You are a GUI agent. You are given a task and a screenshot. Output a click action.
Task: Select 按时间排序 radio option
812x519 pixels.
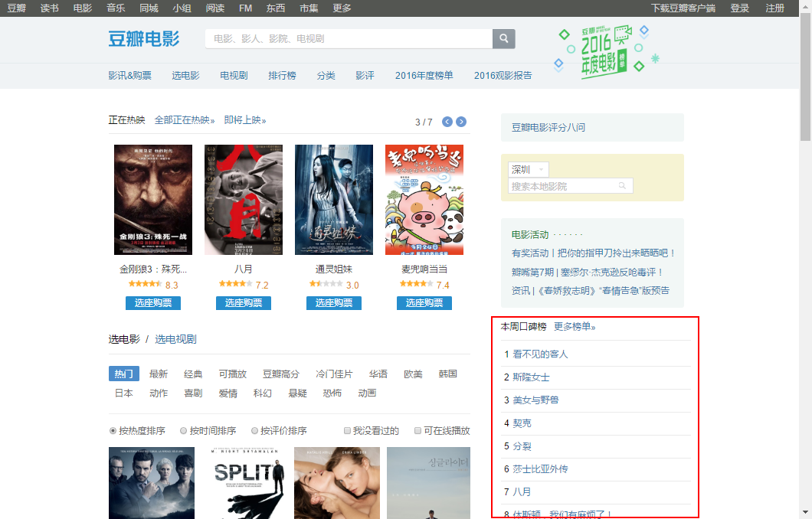tap(183, 430)
